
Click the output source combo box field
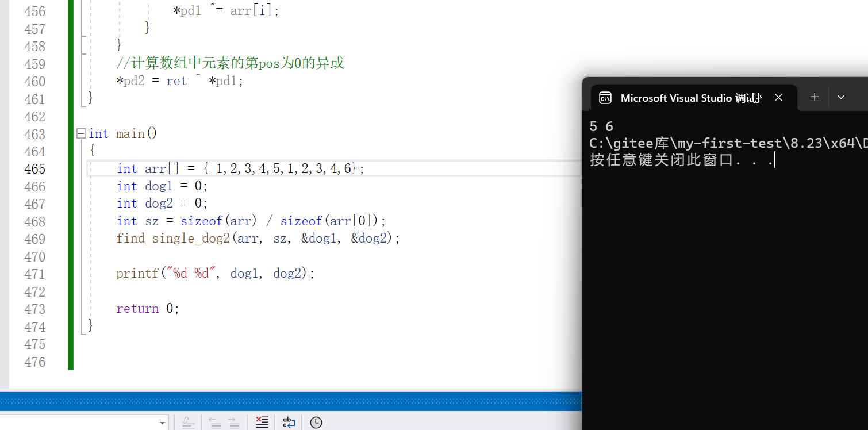(x=84, y=423)
